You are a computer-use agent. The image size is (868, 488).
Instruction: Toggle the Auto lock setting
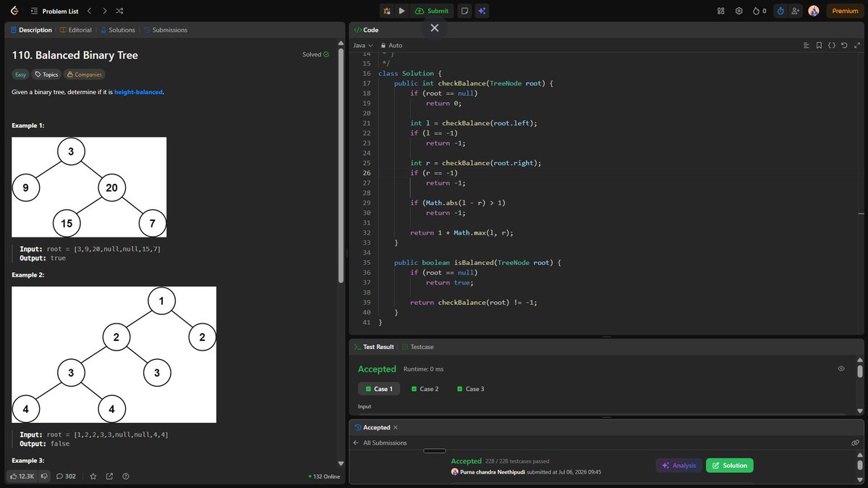point(391,45)
